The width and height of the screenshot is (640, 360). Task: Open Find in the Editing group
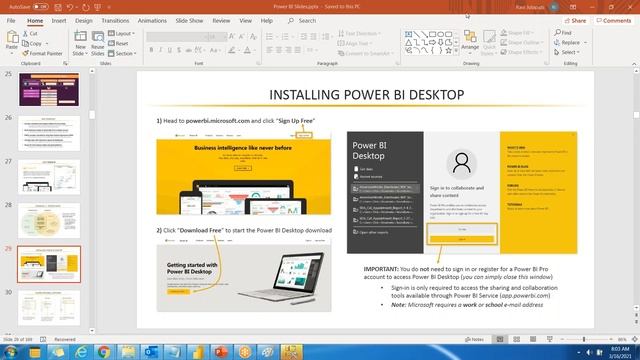[x=563, y=33]
